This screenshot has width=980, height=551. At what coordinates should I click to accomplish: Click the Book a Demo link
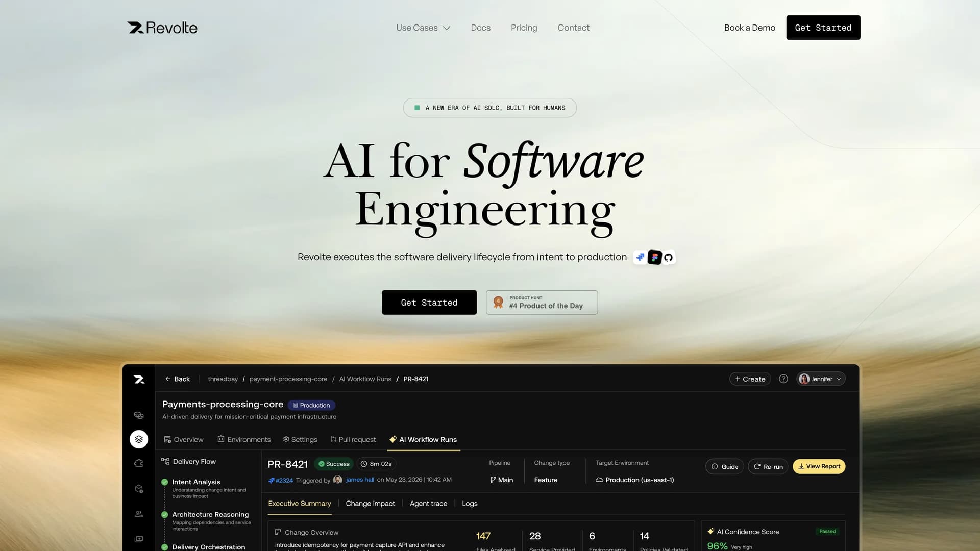pos(749,28)
